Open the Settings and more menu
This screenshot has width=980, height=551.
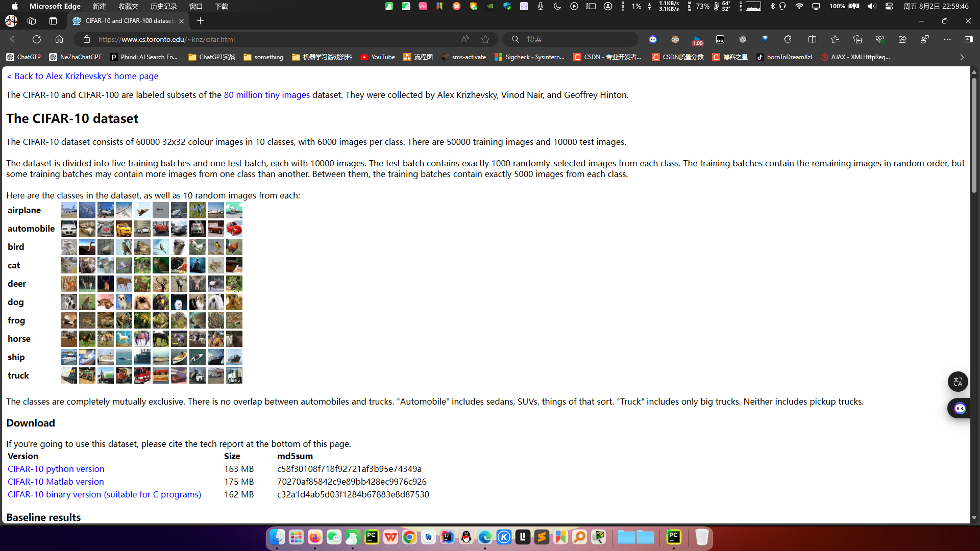[x=948, y=39]
